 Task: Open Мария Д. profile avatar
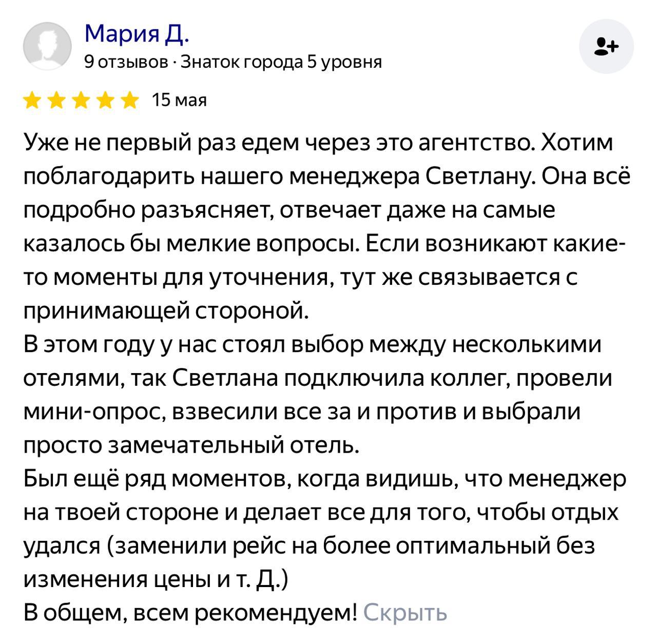(47, 46)
